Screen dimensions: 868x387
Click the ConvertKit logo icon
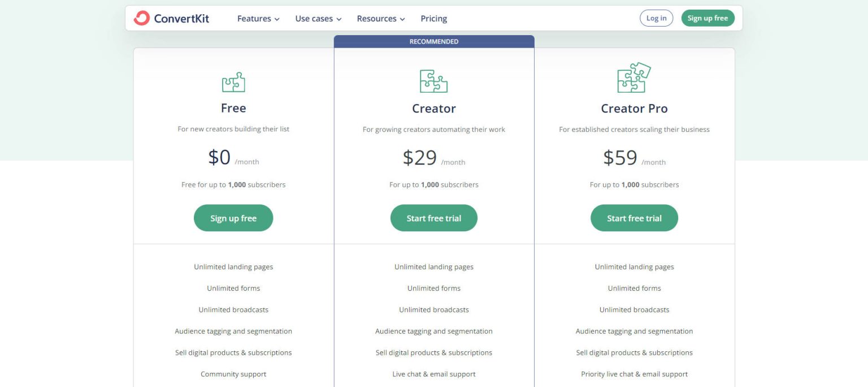point(141,18)
